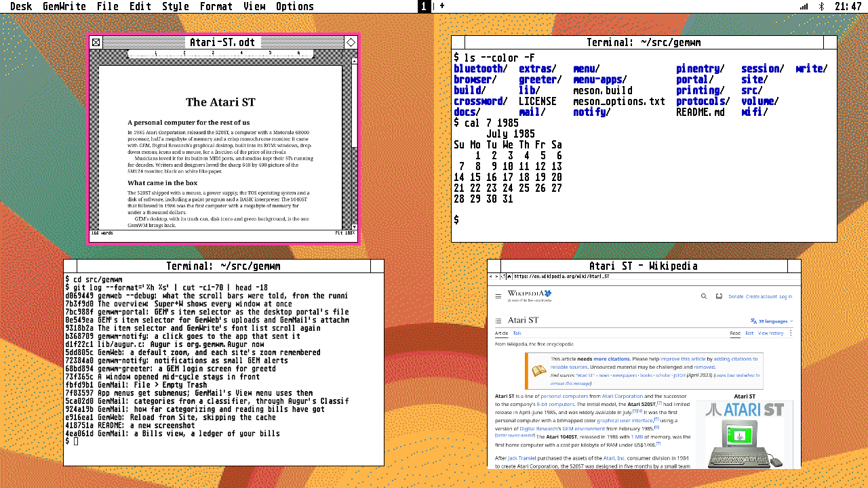This screenshot has height=488, width=868.
Task: Click the Wikipedia URL address field
Action: pos(655,277)
